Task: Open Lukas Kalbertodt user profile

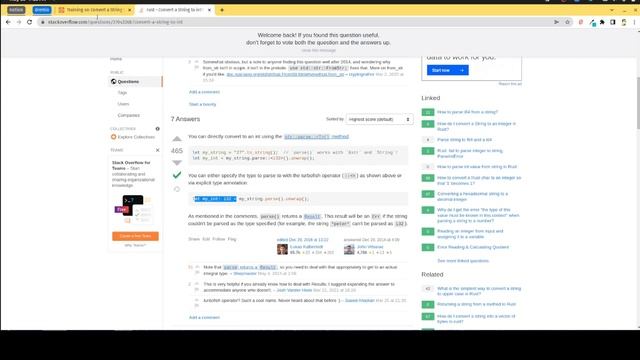Action: (306, 247)
